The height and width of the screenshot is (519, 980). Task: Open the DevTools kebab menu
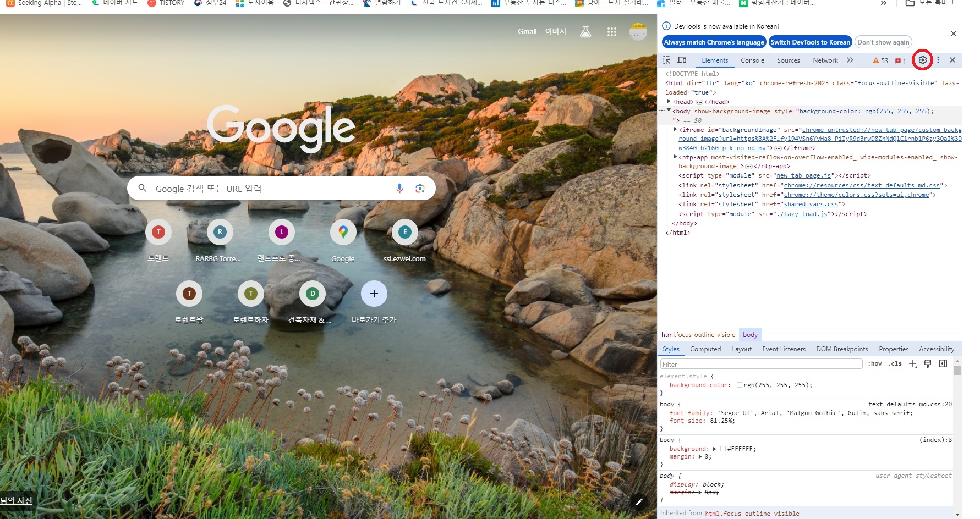click(938, 60)
